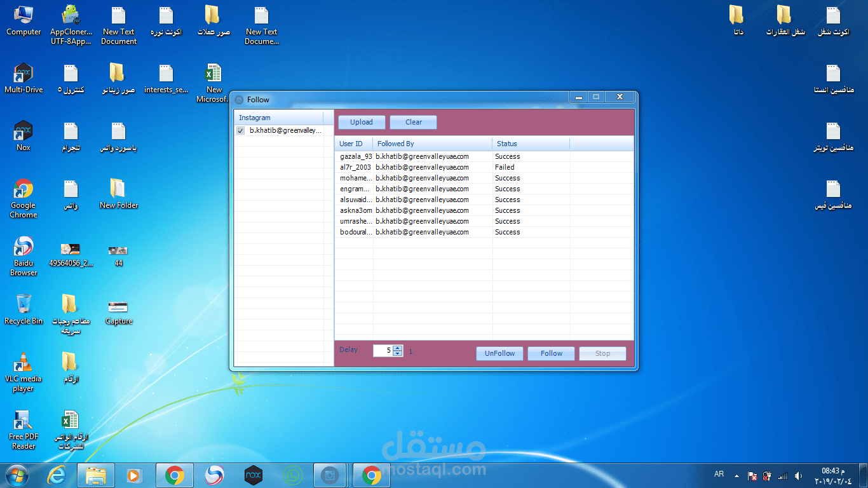Open the صور زيبانو folder

pos(119,78)
